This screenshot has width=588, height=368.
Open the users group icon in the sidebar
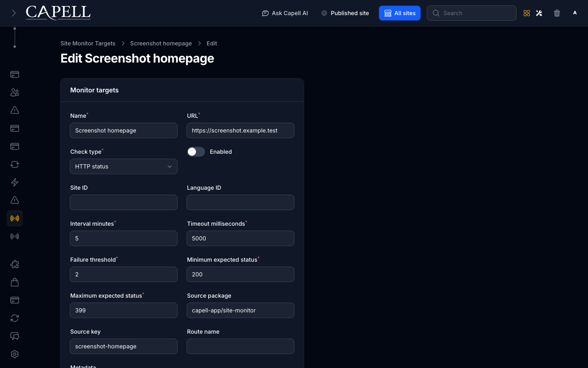click(x=15, y=92)
